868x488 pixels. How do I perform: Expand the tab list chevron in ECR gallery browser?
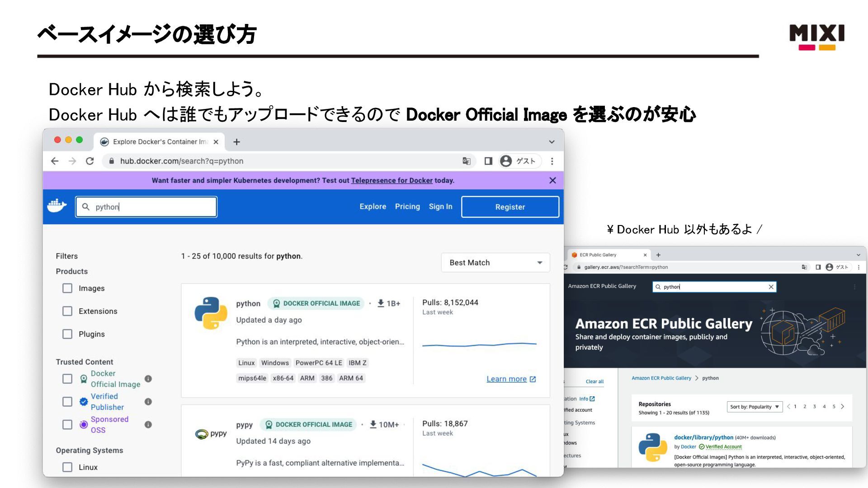pyautogui.click(x=859, y=255)
